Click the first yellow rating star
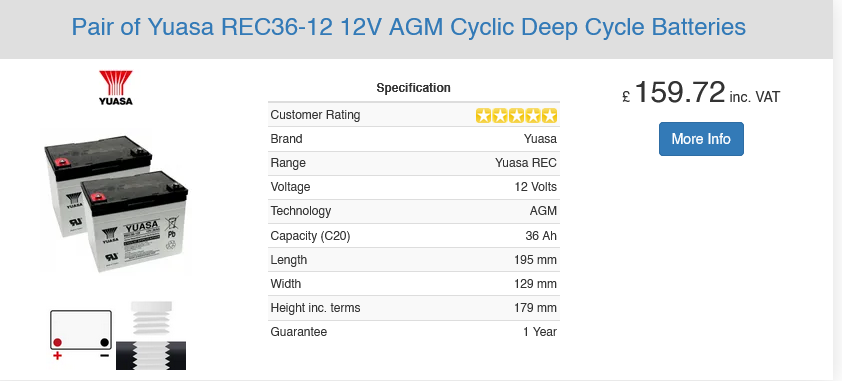The width and height of the screenshot is (842, 381). (483, 115)
